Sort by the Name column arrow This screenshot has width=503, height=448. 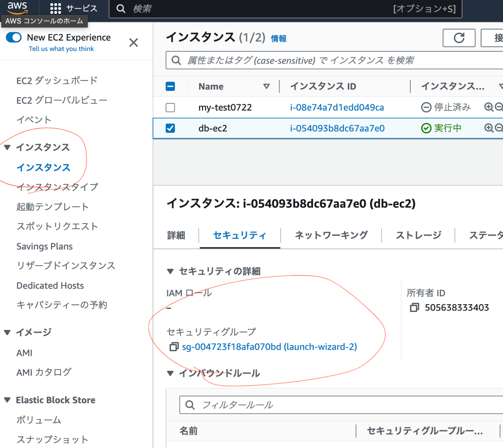pos(266,87)
